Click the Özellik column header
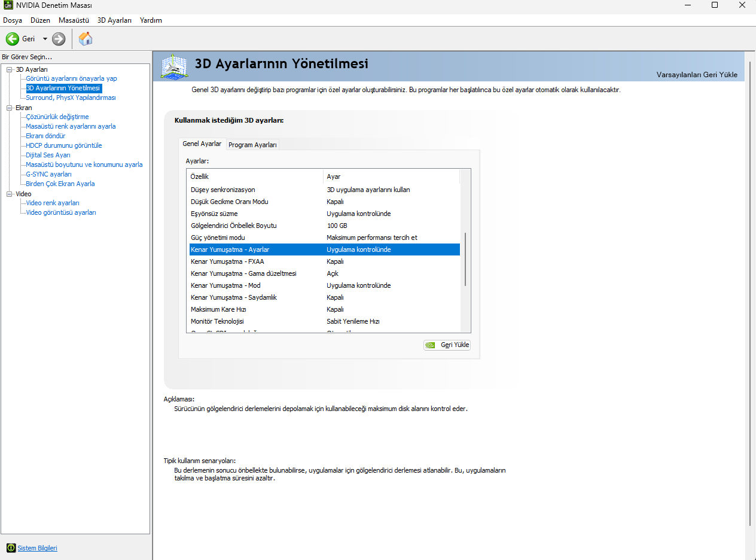The height and width of the screenshot is (560, 756). (x=255, y=176)
